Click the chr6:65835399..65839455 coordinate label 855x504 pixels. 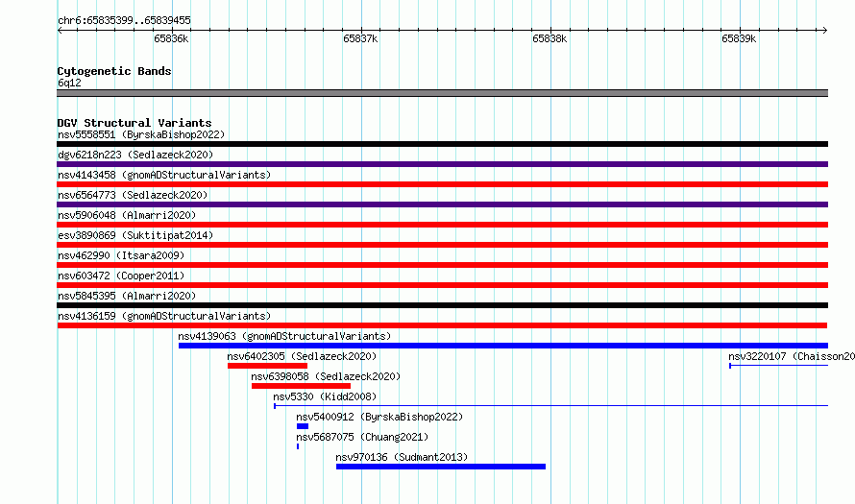click(x=124, y=21)
